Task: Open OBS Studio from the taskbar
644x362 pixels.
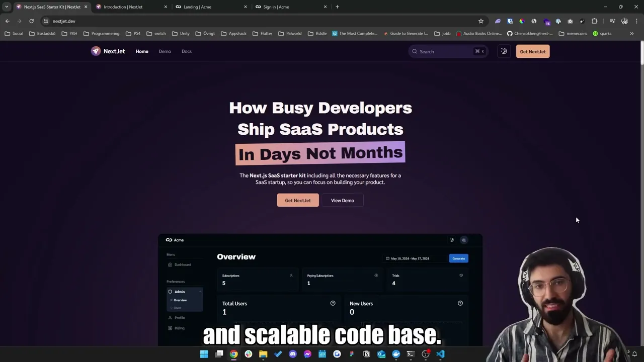Action: (426, 354)
